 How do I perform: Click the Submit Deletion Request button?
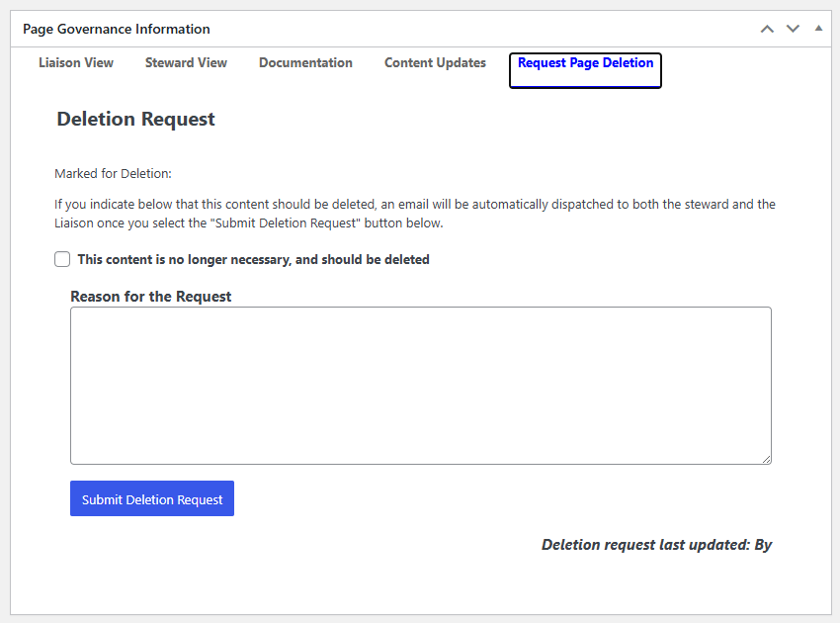(152, 498)
